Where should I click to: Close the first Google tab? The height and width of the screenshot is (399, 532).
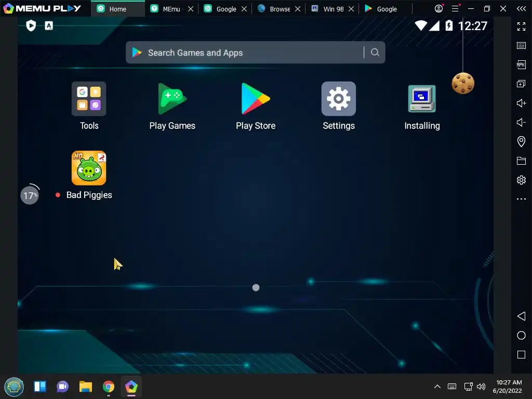[x=244, y=9]
